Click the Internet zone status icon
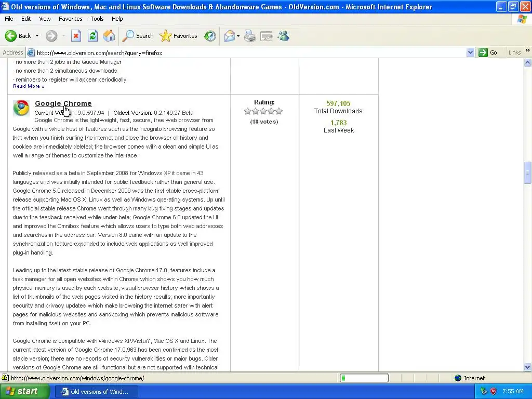Image resolution: width=532 pixels, height=399 pixels. pyautogui.click(x=458, y=378)
